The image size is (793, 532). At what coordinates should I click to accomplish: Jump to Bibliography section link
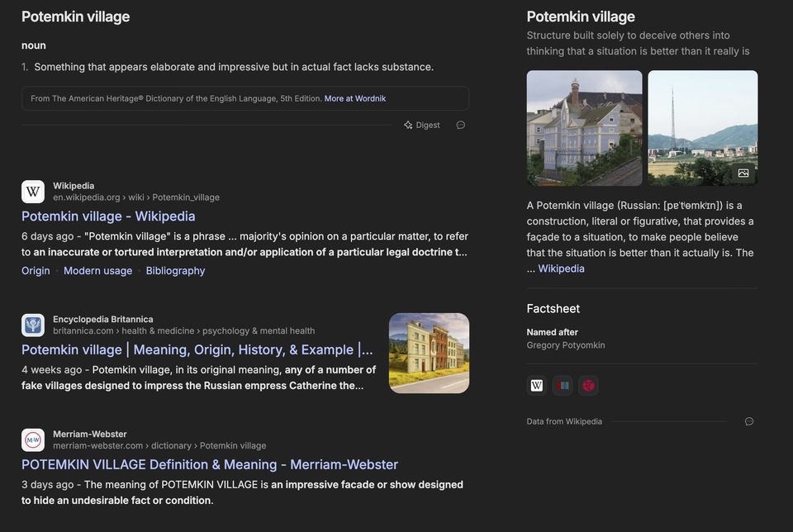tap(175, 271)
